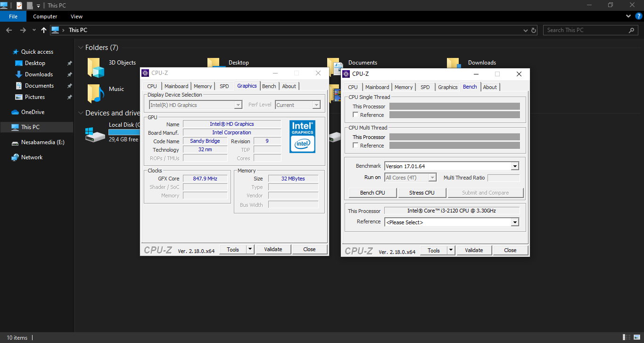Open the Reference 'Please Select' dropdown
Image resolution: width=644 pixels, height=343 pixels.
[515, 222]
